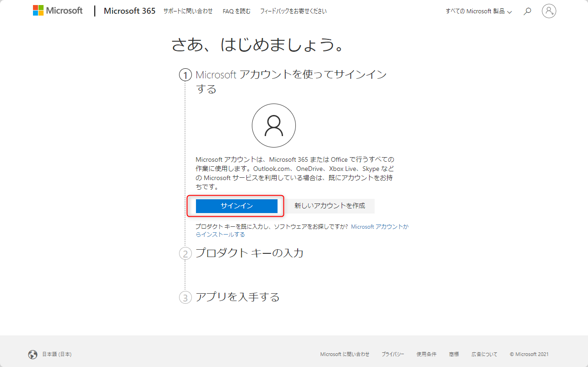Click the blue サインイン button

click(x=237, y=206)
